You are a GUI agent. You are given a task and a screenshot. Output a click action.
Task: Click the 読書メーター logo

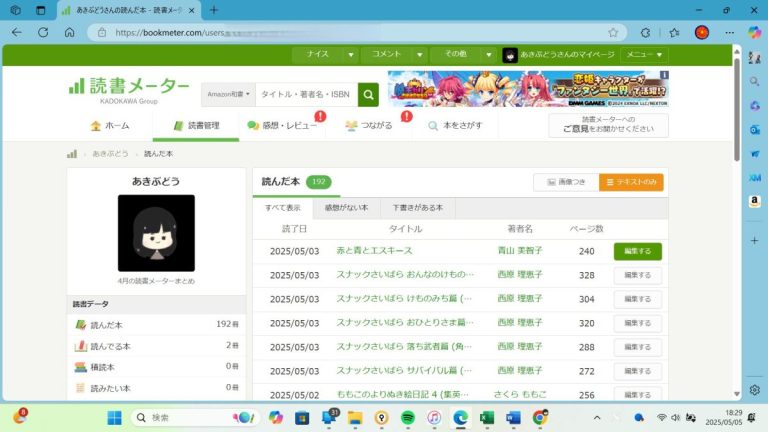pos(129,87)
